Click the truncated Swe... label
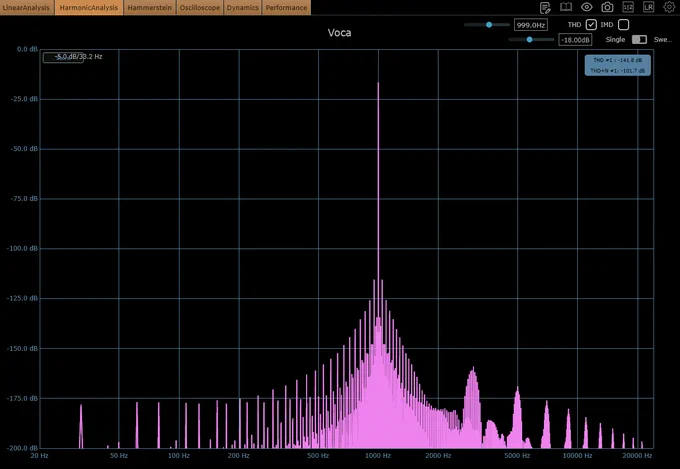Image resolution: width=680 pixels, height=469 pixels. [663, 39]
